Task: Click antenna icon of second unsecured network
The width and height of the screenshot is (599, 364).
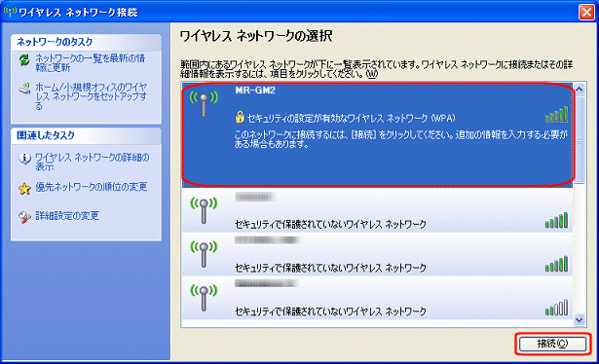Action: [204, 254]
